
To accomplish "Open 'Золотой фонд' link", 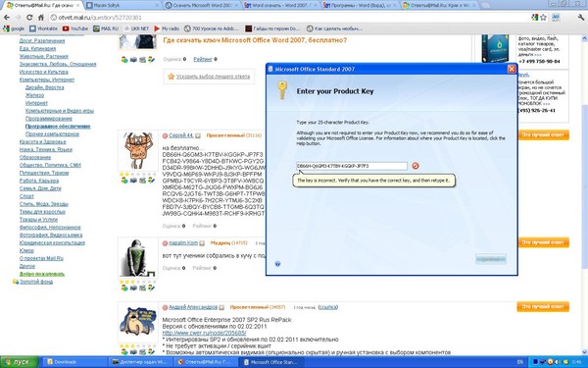I will point(36,282).
